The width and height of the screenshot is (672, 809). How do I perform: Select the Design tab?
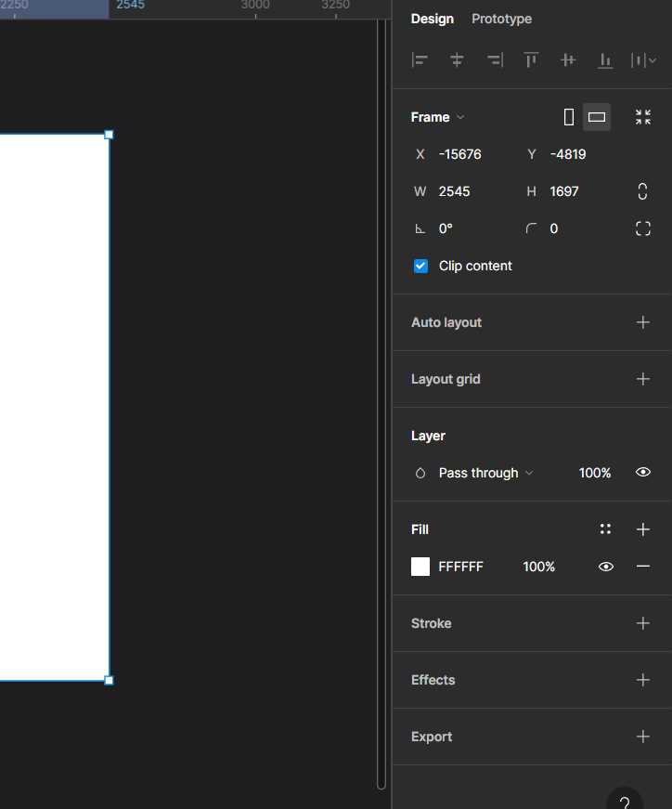coord(433,20)
